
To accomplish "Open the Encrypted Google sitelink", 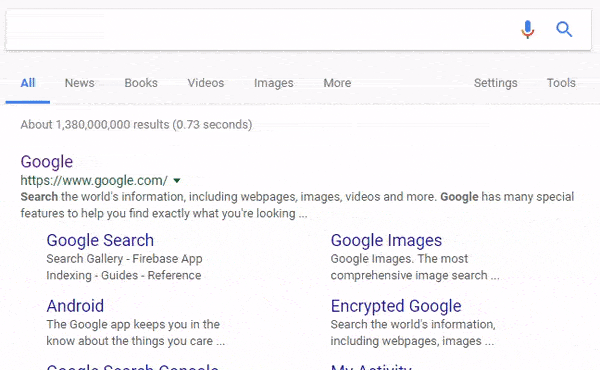I will (x=396, y=306).
